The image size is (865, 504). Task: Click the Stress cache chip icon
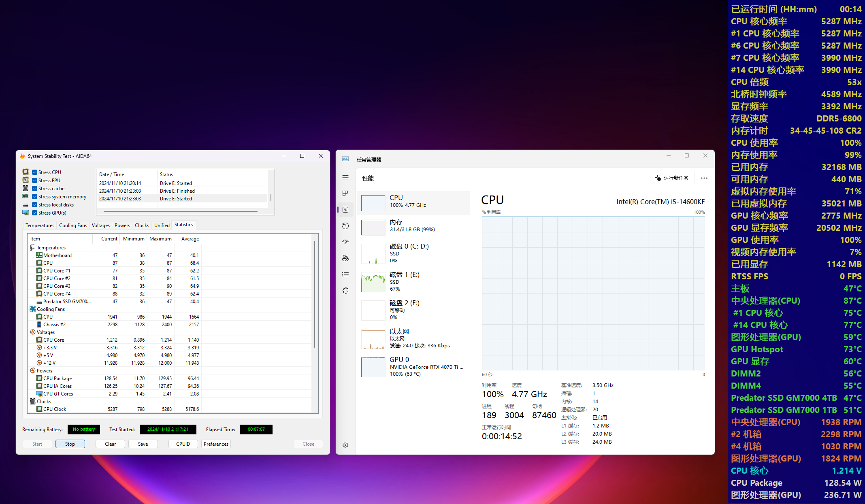(x=26, y=188)
